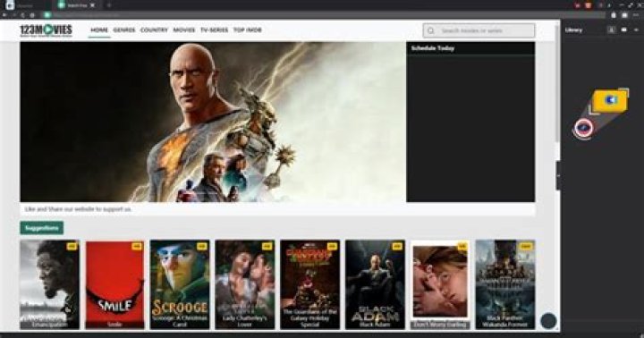Click the search movies or series field

tap(479, 30)
